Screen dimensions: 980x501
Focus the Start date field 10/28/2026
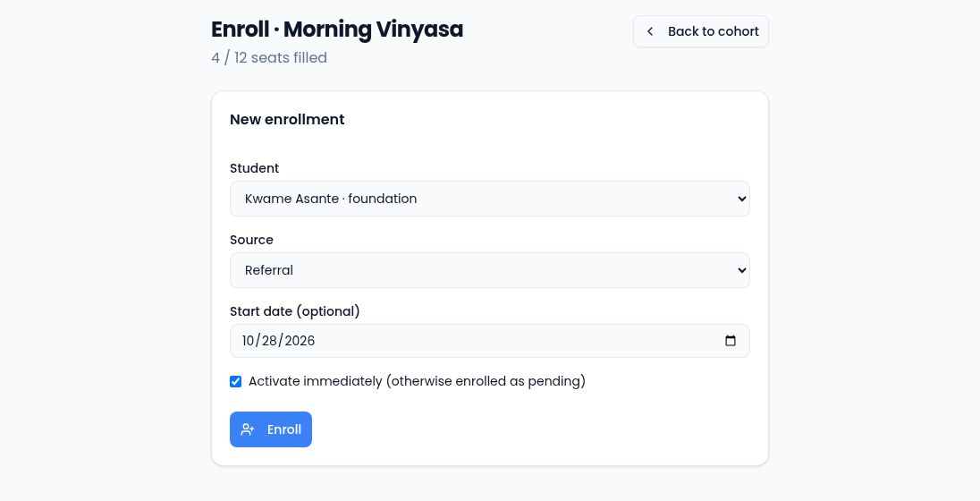489,341
